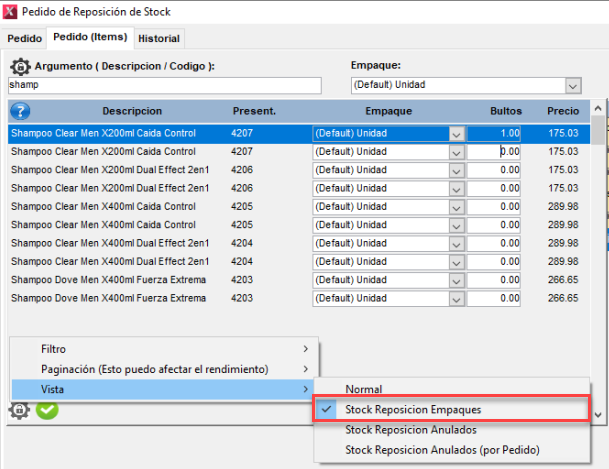Click the green checkmark confirm icon
The width and height of the screenshot is (609, 469).
pyautogui.click(x=46, y=409)
